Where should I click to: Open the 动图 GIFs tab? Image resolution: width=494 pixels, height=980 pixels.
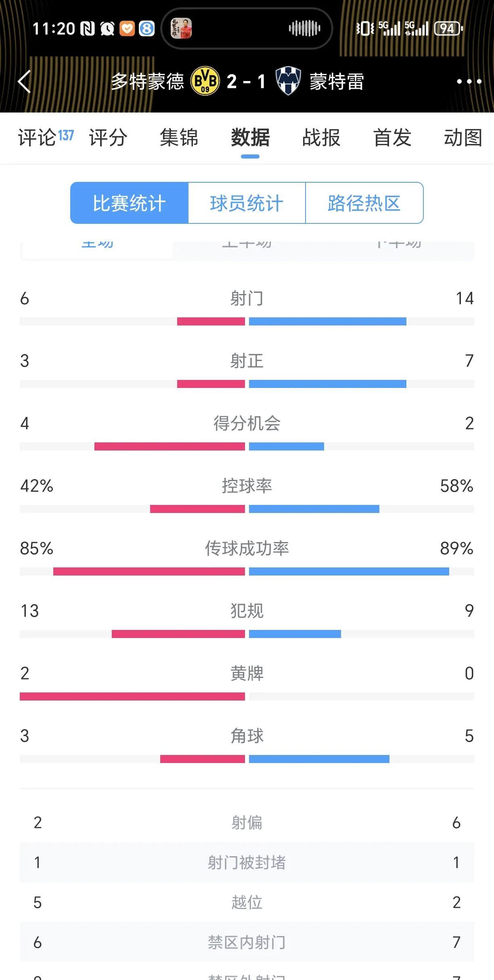click(x=463, y=138)
